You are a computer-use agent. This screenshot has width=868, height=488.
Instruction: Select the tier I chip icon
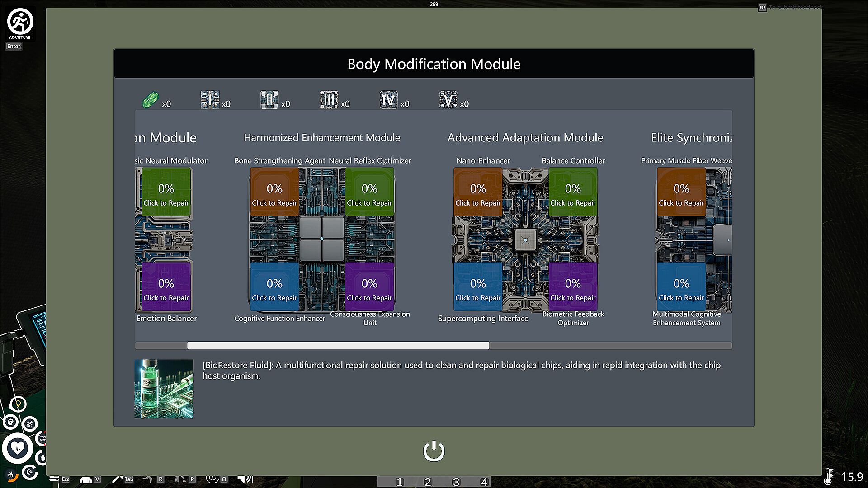click(210, 100)
